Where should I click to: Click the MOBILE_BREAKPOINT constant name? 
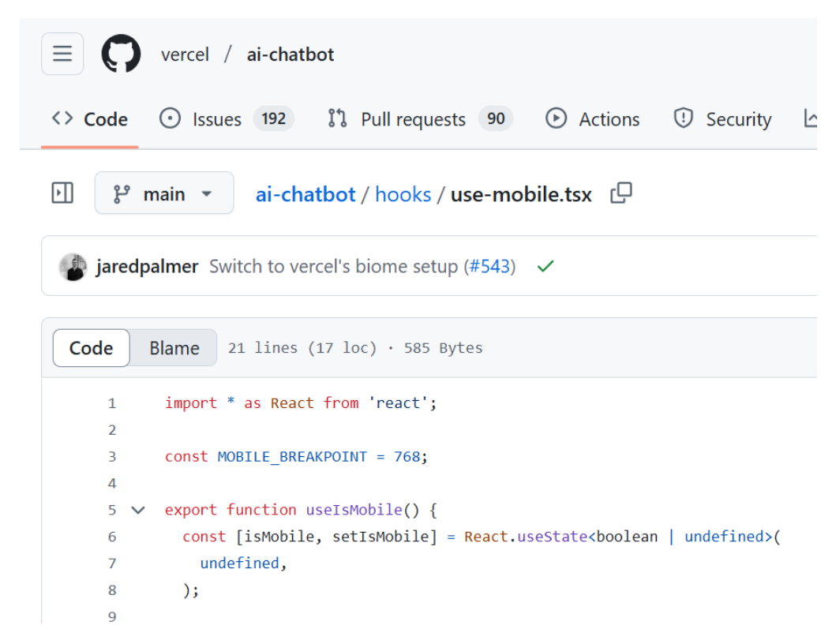click(292, 456)
